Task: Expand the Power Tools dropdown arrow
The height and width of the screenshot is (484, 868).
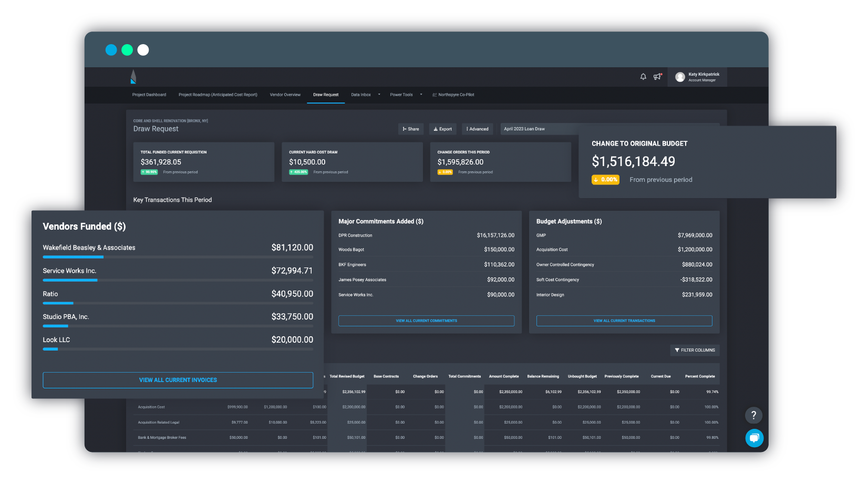Action: 421,95
